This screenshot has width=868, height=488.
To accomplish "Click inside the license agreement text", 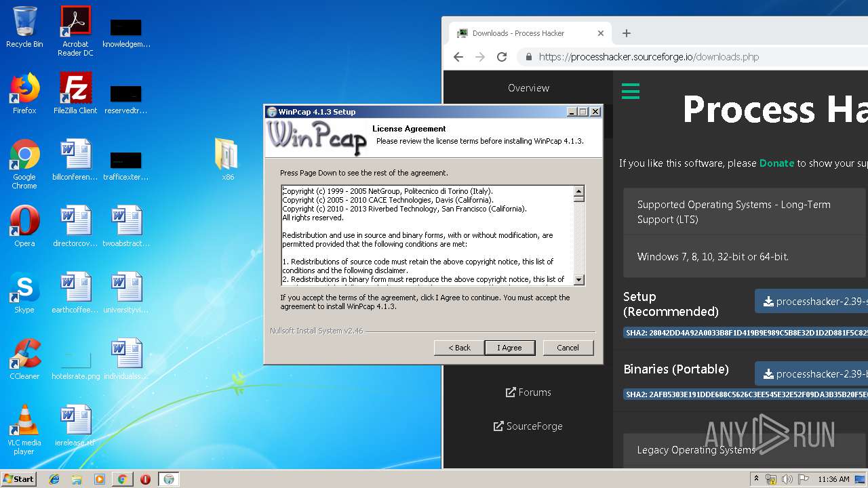I will 427,235.
